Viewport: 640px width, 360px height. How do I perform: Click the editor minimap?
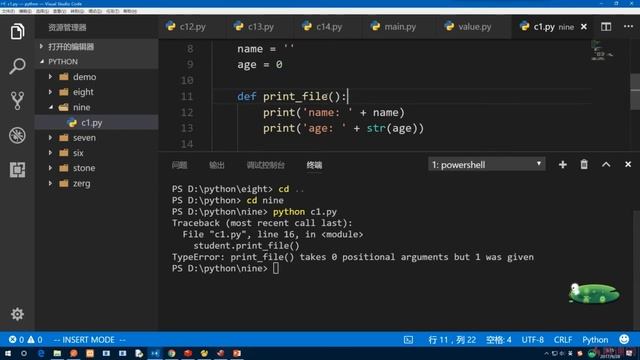click(x=602, y=51)
